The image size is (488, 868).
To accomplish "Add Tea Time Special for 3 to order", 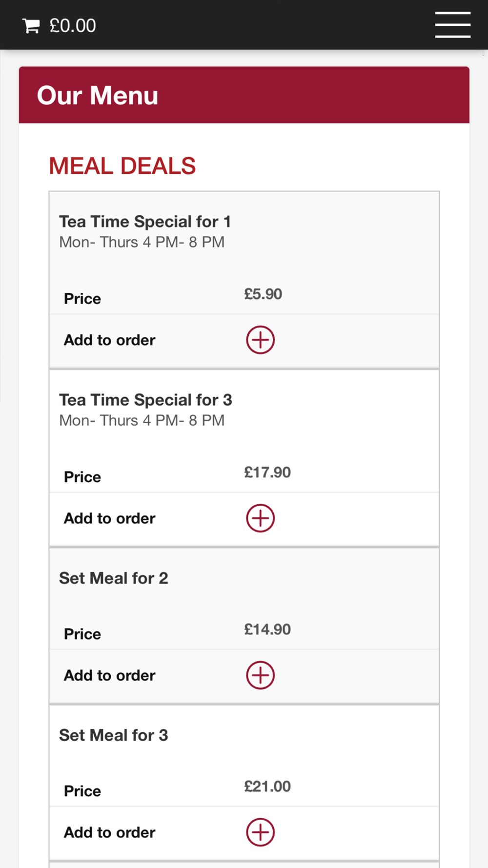I will tap(260, 518).
